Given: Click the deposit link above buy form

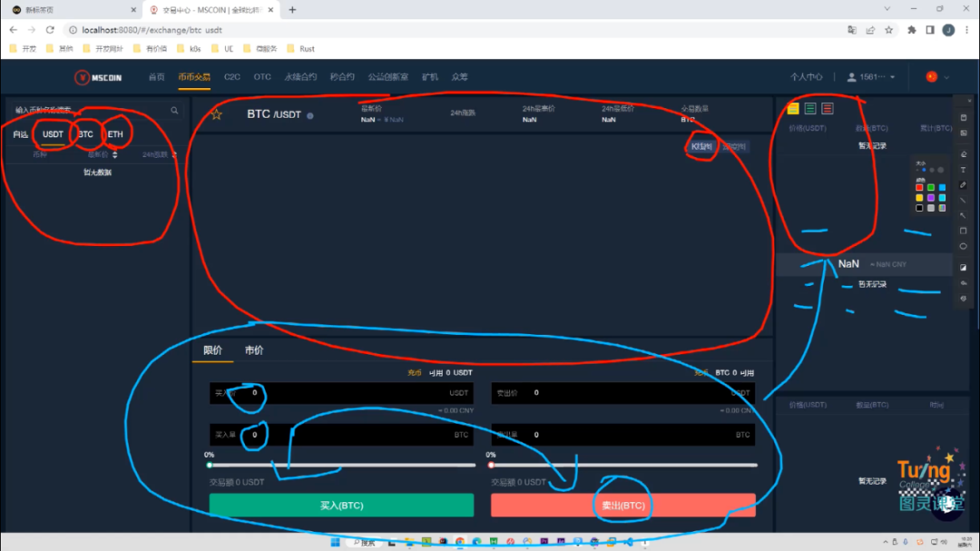Looking at the screenshot, I should pyautogui.click(x=415, y=373).
